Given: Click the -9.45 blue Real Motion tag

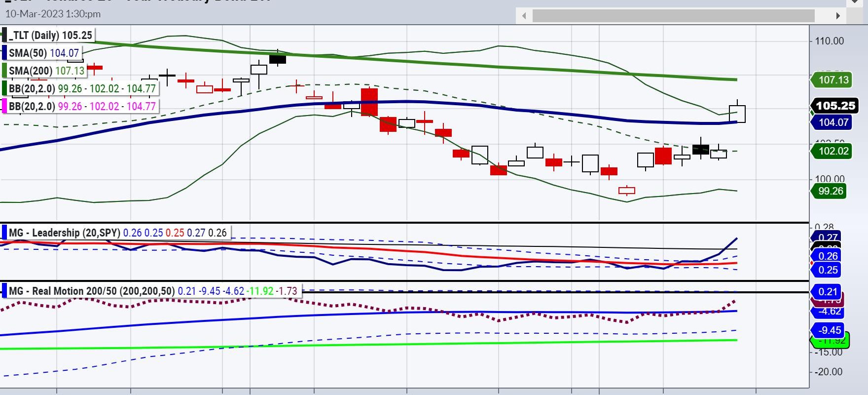Looking at the screenshot, I should click(x=829, y=330).
